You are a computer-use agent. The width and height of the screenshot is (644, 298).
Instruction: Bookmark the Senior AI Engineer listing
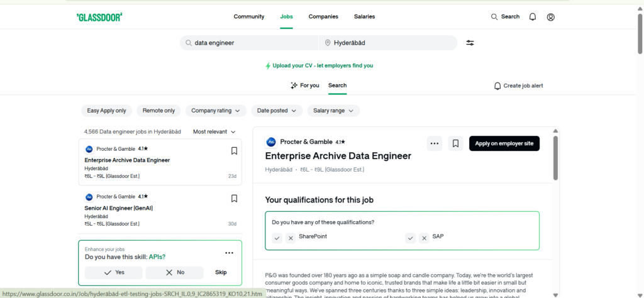pos(234,199)
